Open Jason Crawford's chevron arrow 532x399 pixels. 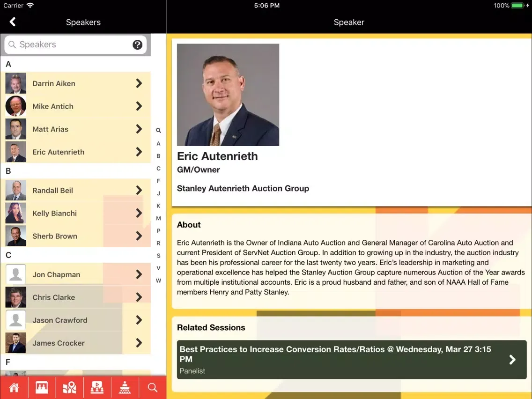pyautogui.click(x=139, y=320)
